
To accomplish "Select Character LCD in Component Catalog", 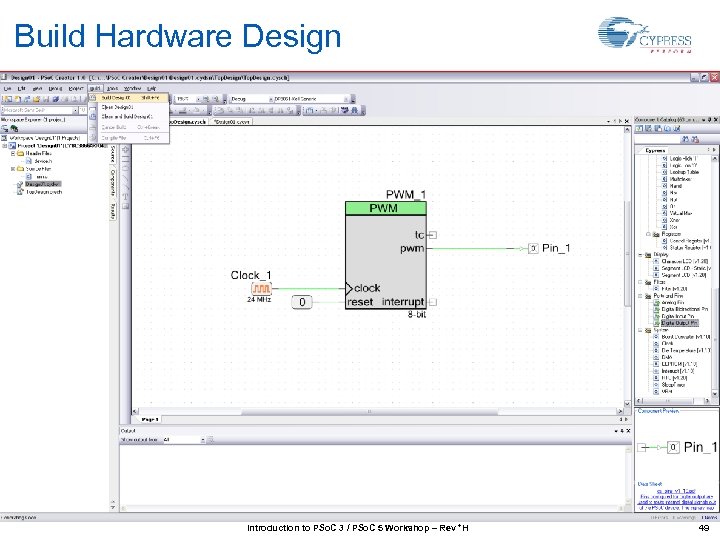I will coord(685,261).
